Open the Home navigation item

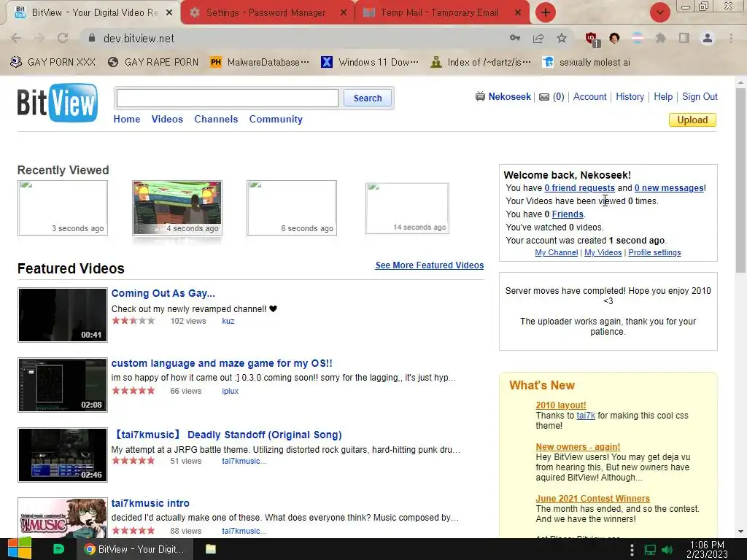pyautogui.click(x=127, y=119)
